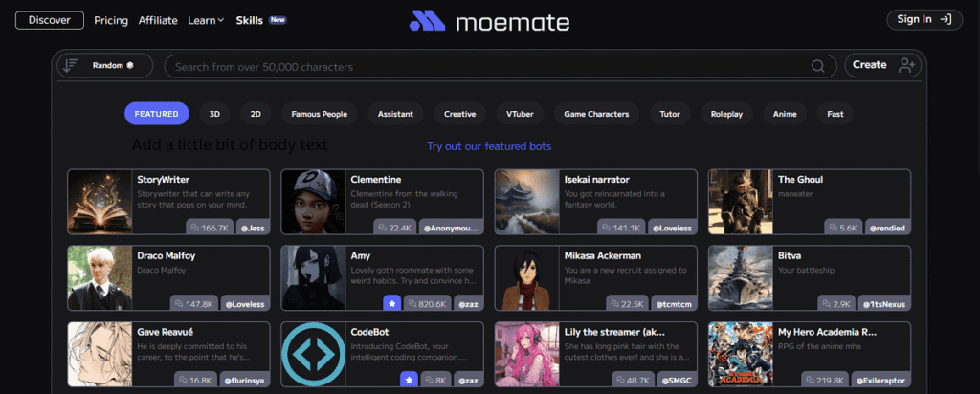980x394 pixels.
Task: Click the star badge on Amy card
Action: pos(391,304)
